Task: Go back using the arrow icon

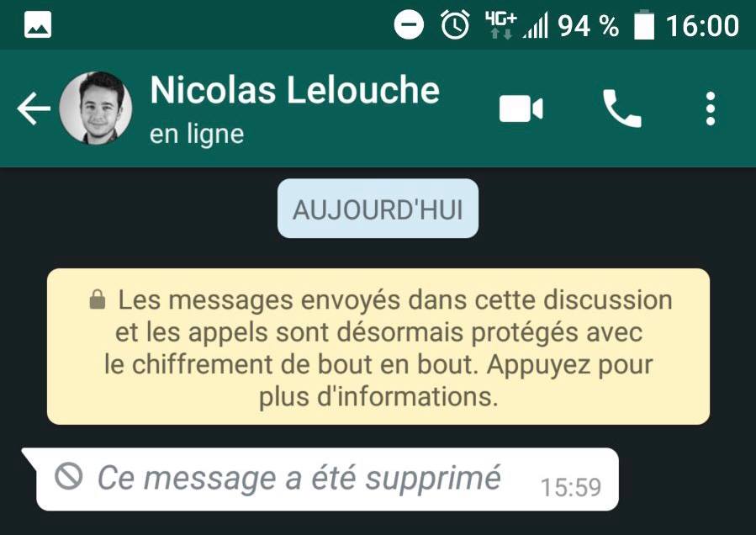Action: [34, 109]
